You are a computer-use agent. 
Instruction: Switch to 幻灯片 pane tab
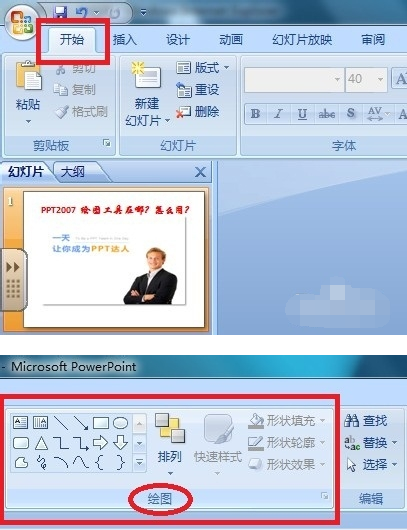[26, 172]
